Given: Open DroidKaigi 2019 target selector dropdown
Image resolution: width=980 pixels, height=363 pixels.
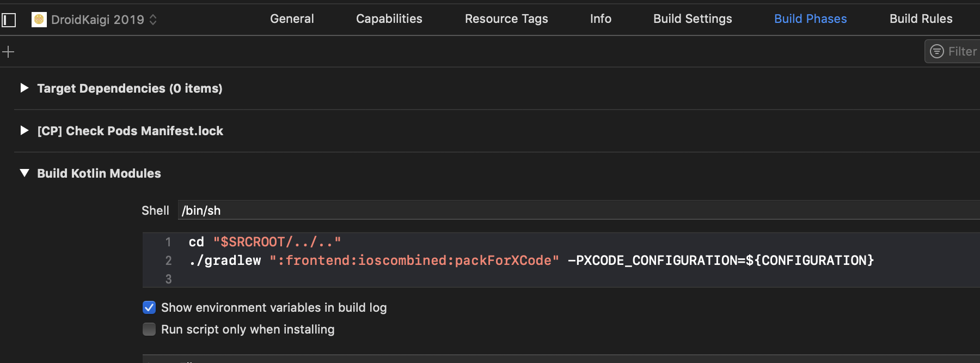Looking at the screenshot, I should 153,20.
